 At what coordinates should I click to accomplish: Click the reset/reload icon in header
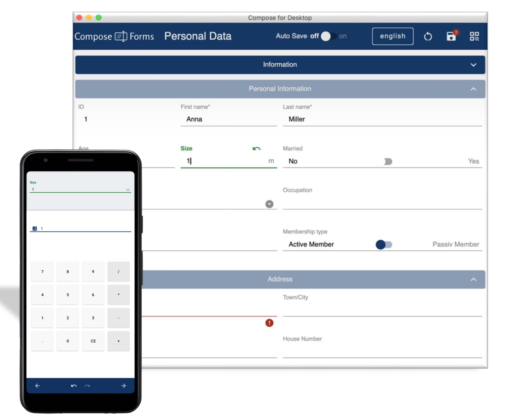pos(428,36)
